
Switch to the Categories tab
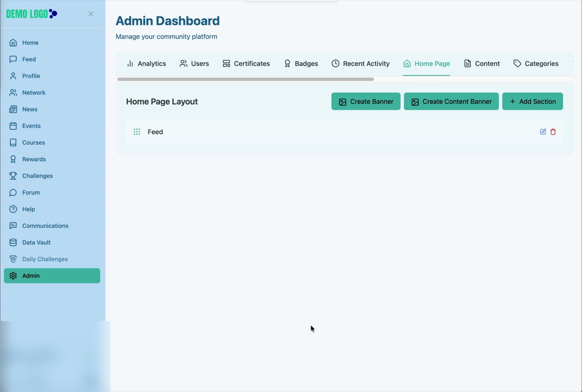pos(536,64)
